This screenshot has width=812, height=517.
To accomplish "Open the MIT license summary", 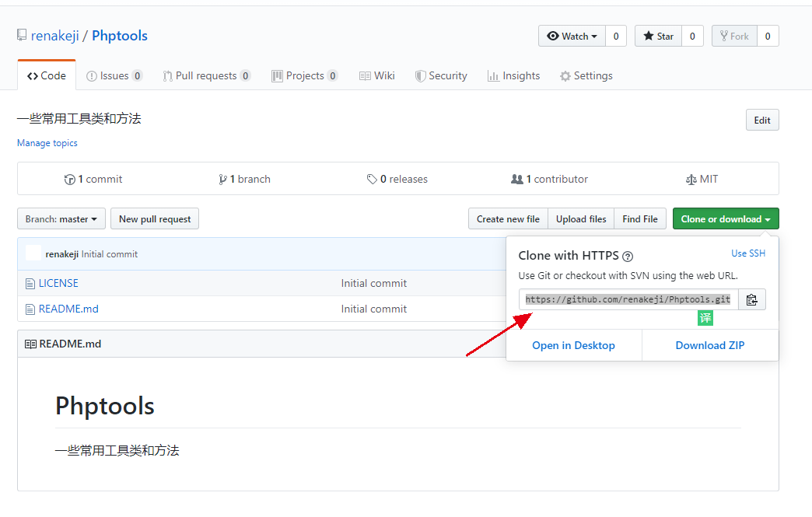I will [702, 179].
